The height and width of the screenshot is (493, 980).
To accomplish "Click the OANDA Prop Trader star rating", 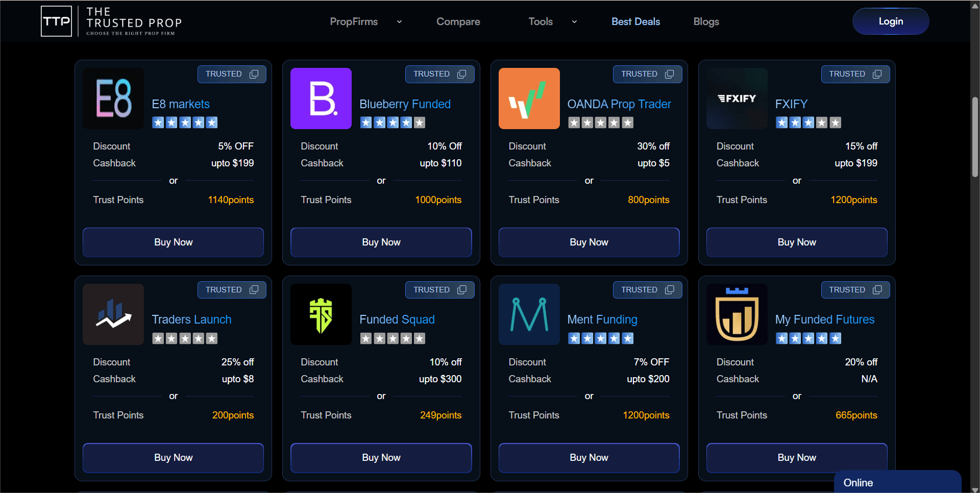I will point(601,122).
